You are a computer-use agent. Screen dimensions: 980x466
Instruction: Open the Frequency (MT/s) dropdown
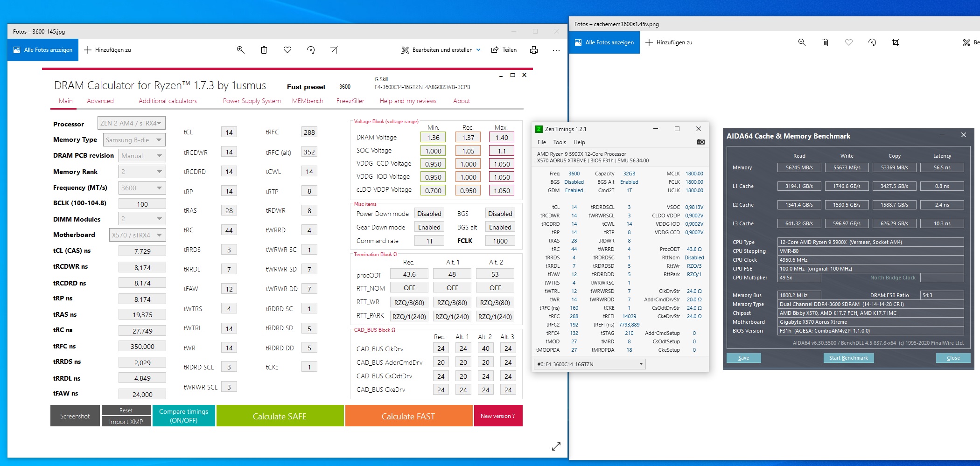(142, 188)
